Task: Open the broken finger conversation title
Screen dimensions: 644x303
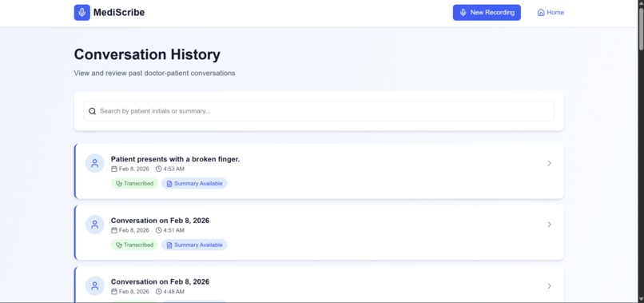Action: pos(175,159)
